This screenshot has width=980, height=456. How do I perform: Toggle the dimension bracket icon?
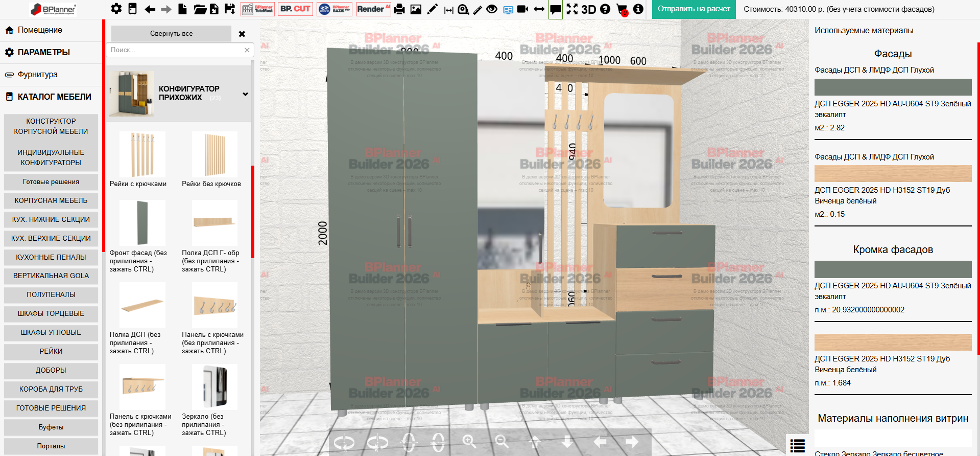click(449, 10)
